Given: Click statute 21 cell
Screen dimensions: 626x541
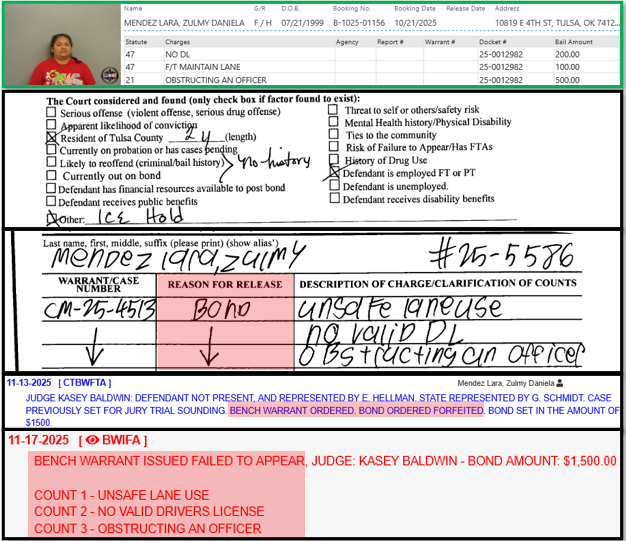Looking at the screenshot, I should 130,80.
